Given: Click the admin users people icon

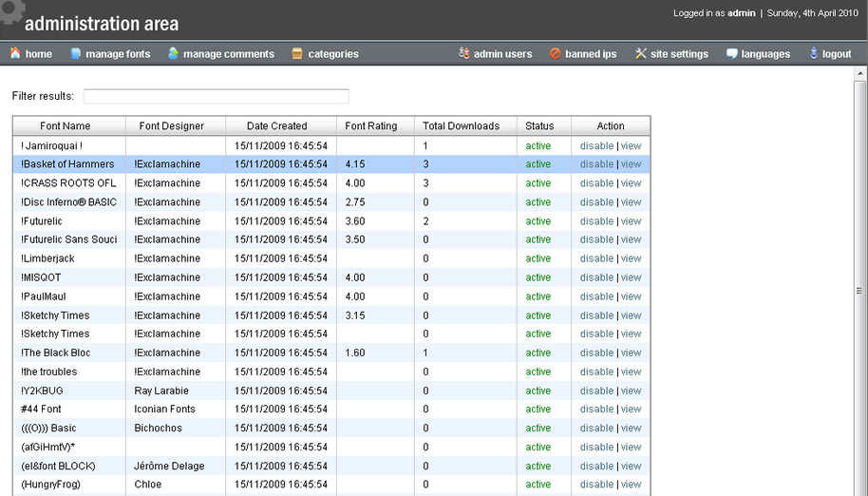Looking at the screenshot, I should point(463,53).
